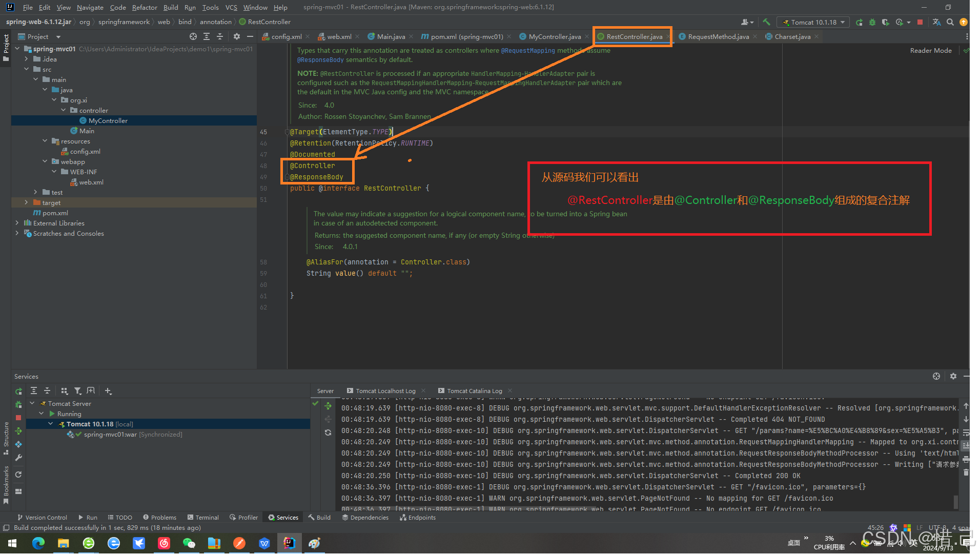Screen dimensions: 980x555
Task: Rerun service in Services left toolbar
Action: point(18,392)
